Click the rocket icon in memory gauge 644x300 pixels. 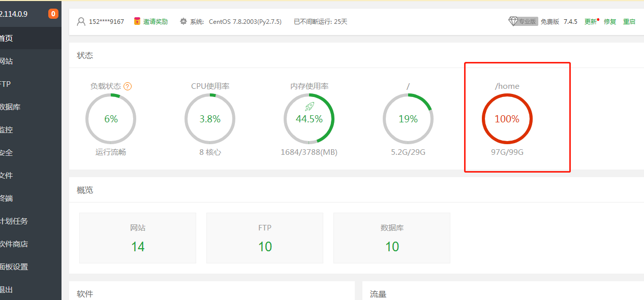[x=310, y=107]
